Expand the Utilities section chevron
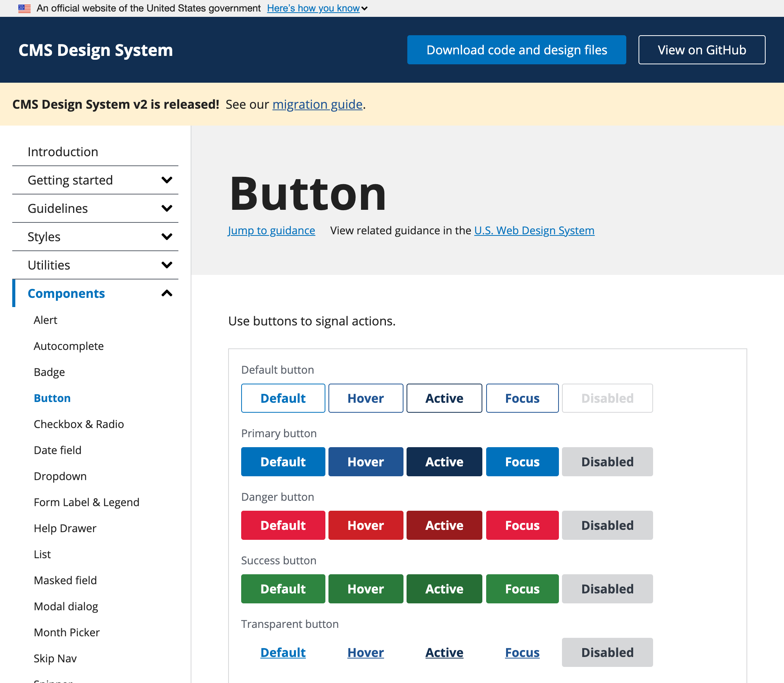The height and width of the screenshot is (683, 784). pyautogui.click(x=167, y=265)
